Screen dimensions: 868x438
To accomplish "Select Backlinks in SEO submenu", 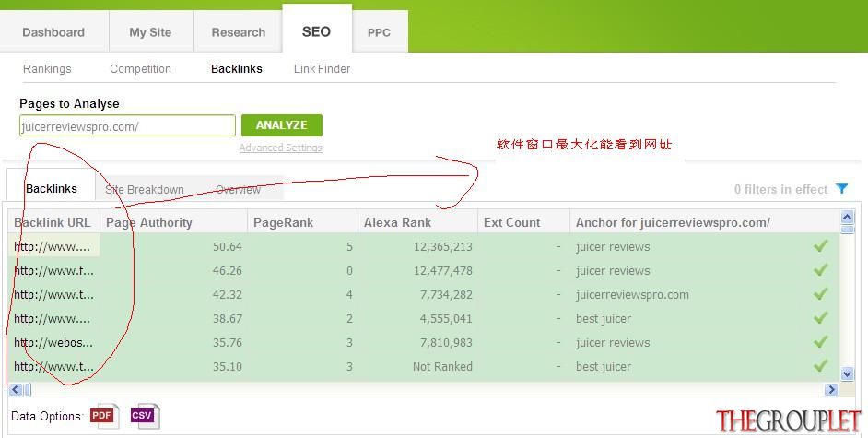I will click(x=237, y=68).
